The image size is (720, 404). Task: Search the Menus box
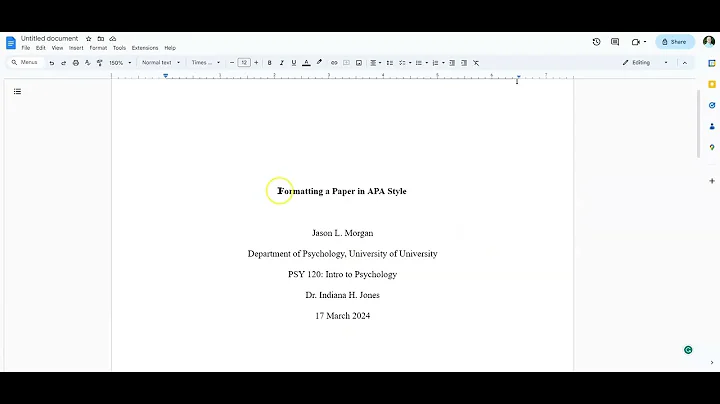(26, 62)
